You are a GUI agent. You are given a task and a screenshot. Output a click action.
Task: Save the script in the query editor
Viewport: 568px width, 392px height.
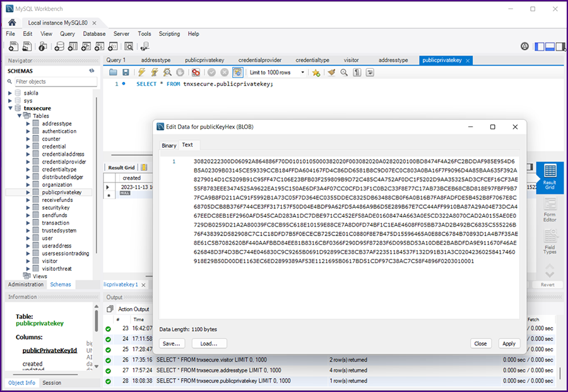point(126,73)
